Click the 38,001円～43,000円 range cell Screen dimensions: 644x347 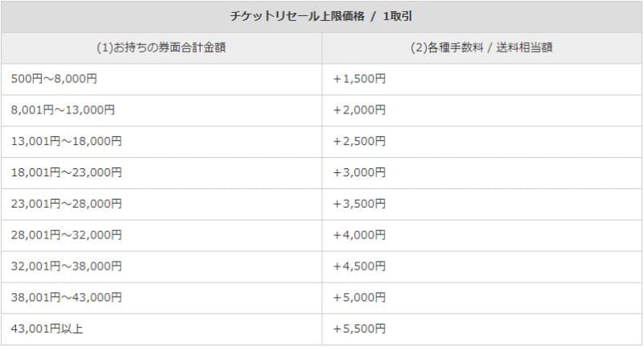pyautogui.click(x=67, y=297)
